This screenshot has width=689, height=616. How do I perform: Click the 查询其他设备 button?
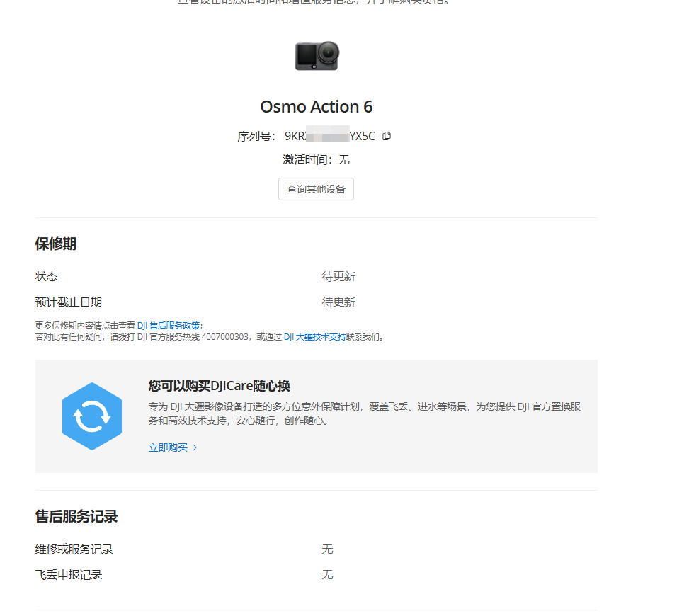pos(316,189)
